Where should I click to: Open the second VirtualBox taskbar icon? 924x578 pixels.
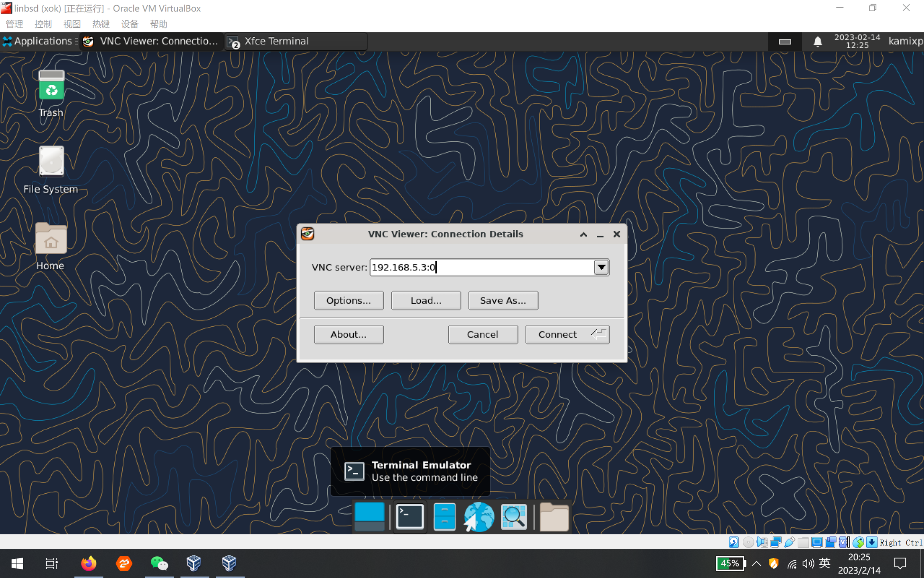229,564
